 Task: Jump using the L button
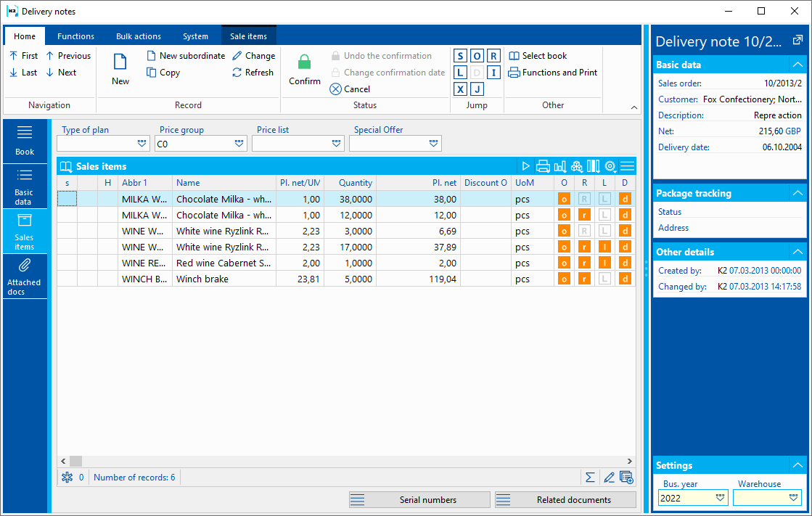(x=460, y=73)
